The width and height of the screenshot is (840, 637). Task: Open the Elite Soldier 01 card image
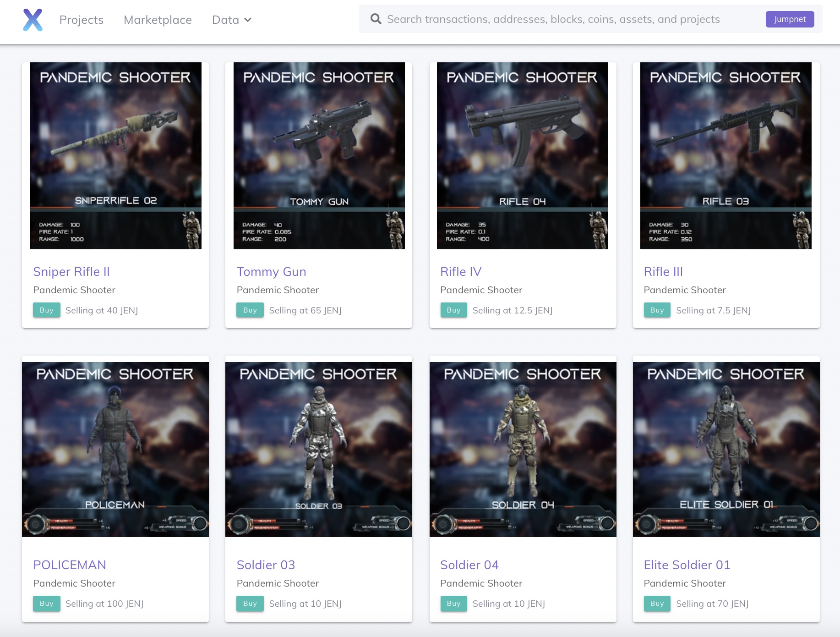coord(726,450)
